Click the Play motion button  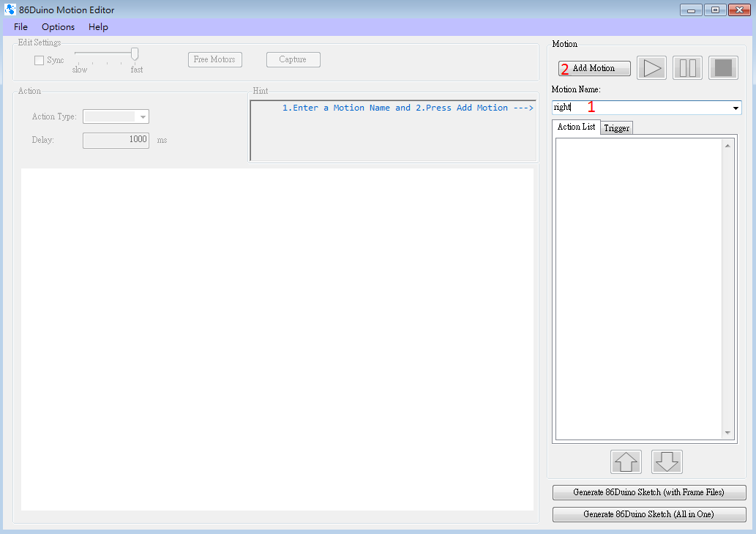651,68
